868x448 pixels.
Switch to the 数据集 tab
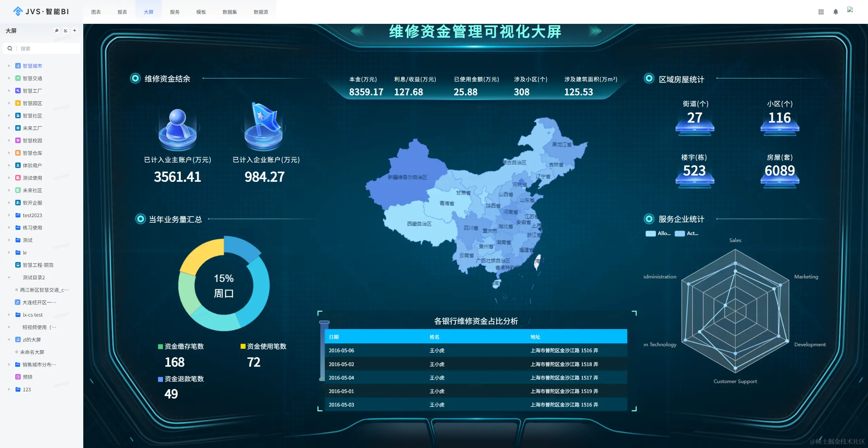(x=229, y=12)
